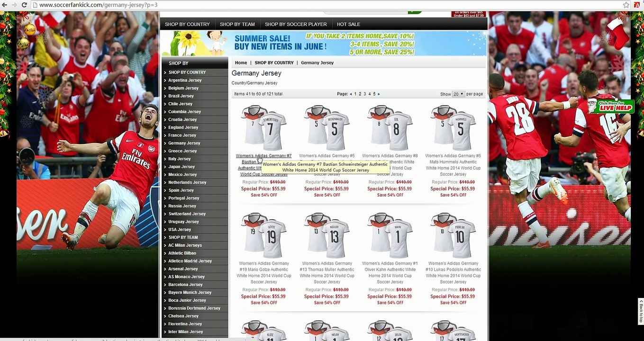The image size is (644, 341).
Task: View Mexico Jersey category
Action: (x=182, y=175)
